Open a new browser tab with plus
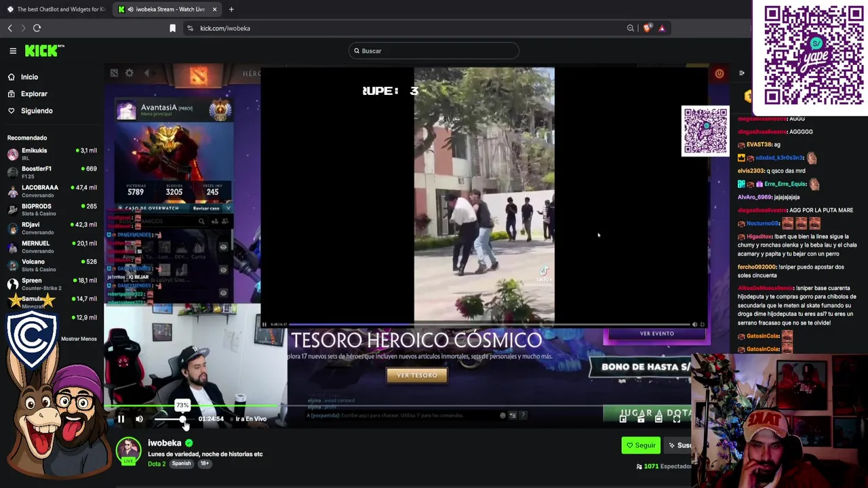This screenshot has height=488, width=868. 231,9
